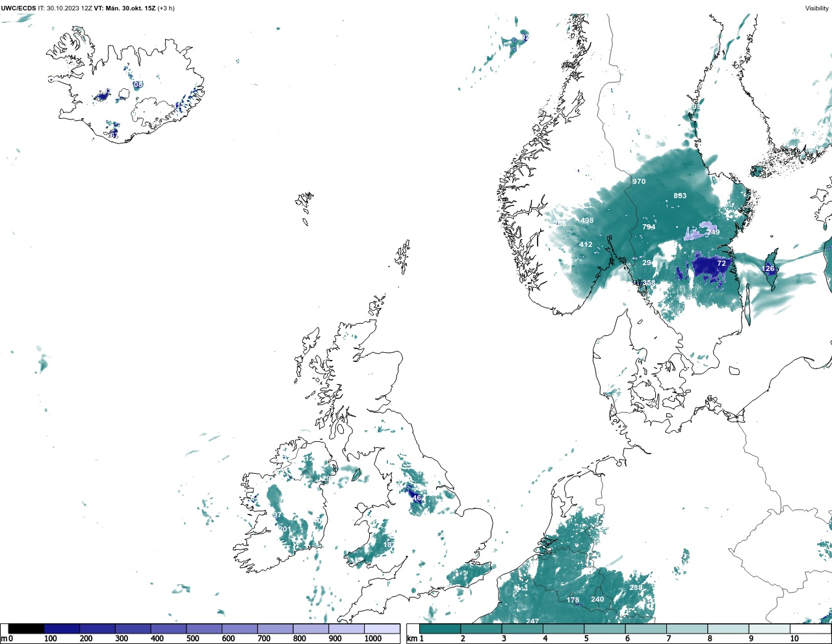This screenshot has height=644, width=832.
Task: Click the 'UWC/ECDS' header label
Action: [18, 8]
